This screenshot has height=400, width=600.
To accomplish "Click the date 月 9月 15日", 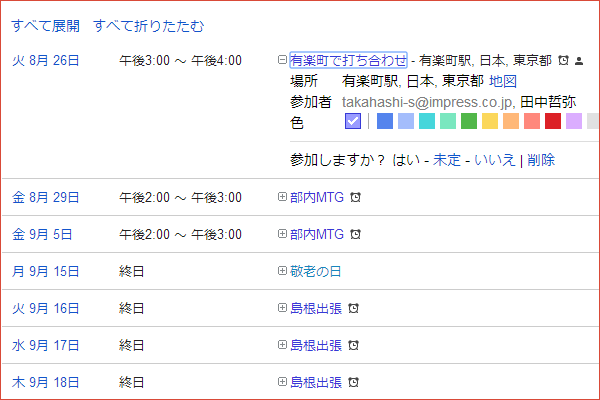I will (46, 271).
